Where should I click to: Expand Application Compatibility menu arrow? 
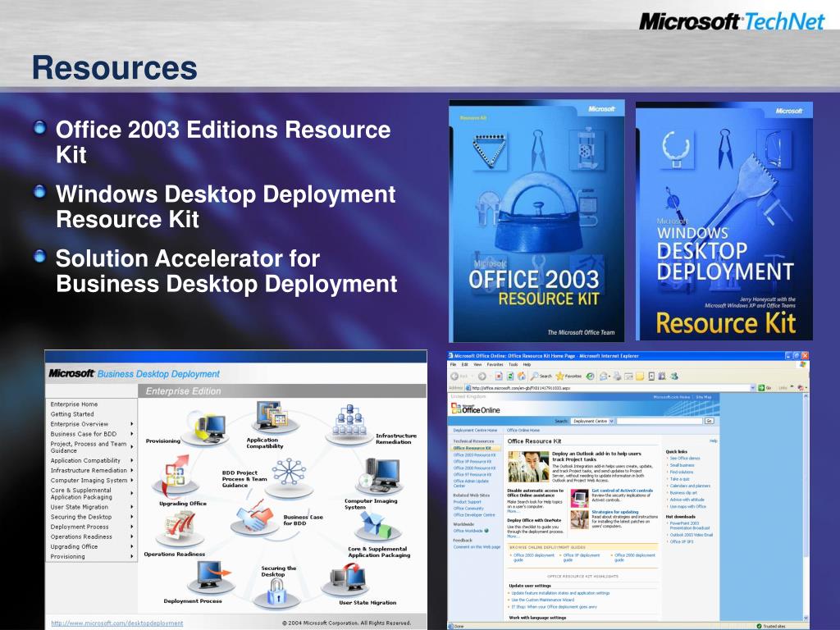tap(132, 460)
